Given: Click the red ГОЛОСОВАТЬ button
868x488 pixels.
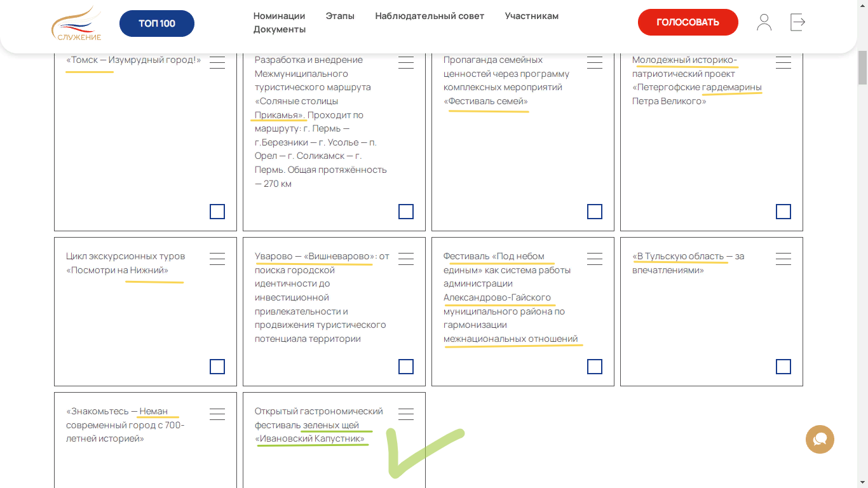Looking at the screenshot, I should [688, 22].
